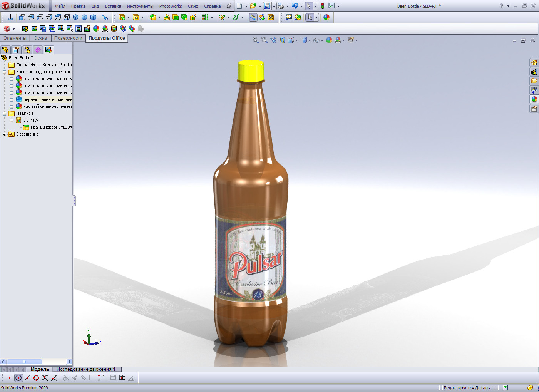539x392 pixels.
Task: Open the DimXpertManager tab
Action: click(38, 50)
